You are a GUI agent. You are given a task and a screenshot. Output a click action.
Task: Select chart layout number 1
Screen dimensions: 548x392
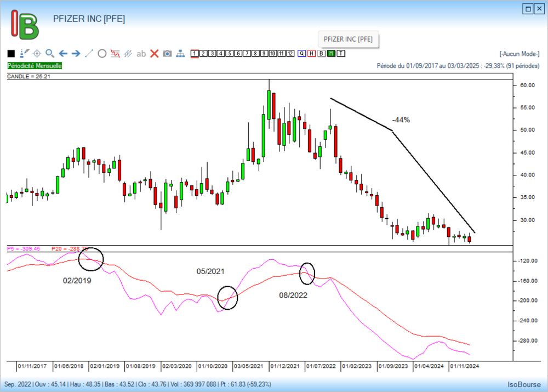[x=195, y=54]
